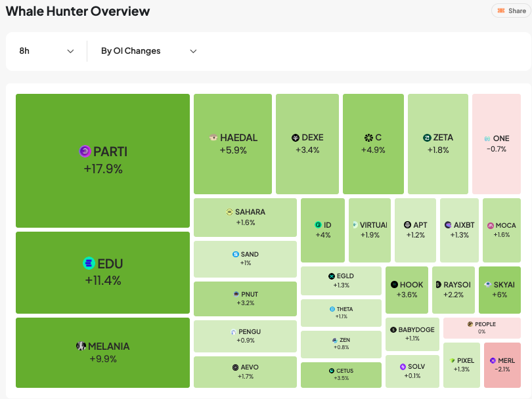Image resolution: width=532 pixels, height=399 pixels.
Task: Select the PARTI +17.9% percentage text
Action: click(x=103, y=169)
